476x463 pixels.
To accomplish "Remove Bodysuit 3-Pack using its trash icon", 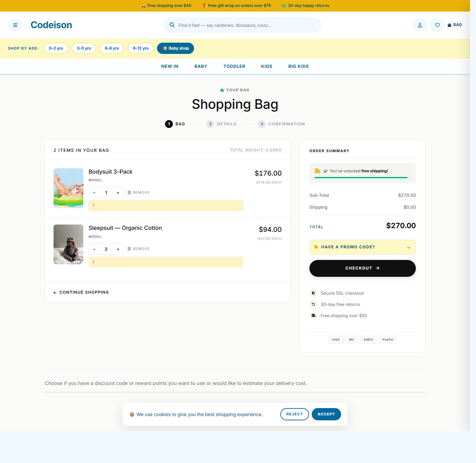I will (130, 192).
